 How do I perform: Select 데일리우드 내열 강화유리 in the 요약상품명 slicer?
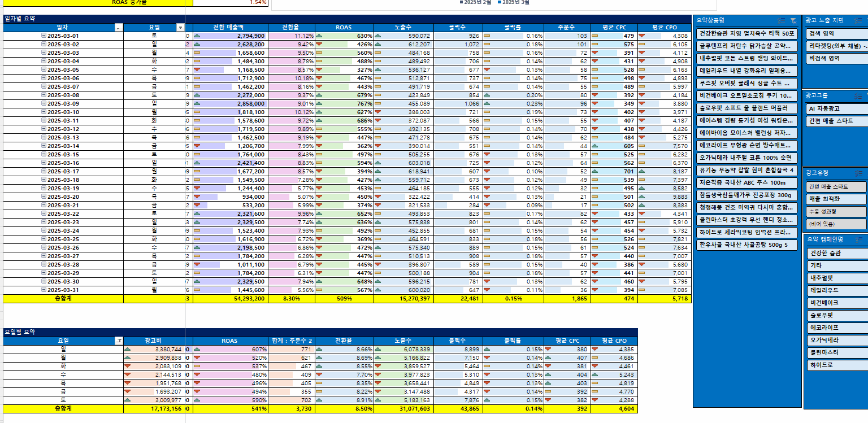point(747,71)
